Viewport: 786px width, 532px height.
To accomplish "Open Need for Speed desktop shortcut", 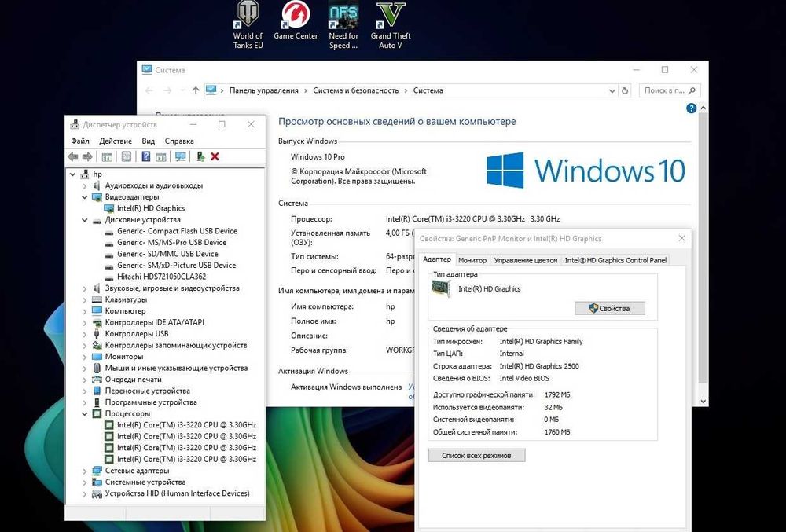I will pos(343,25).
